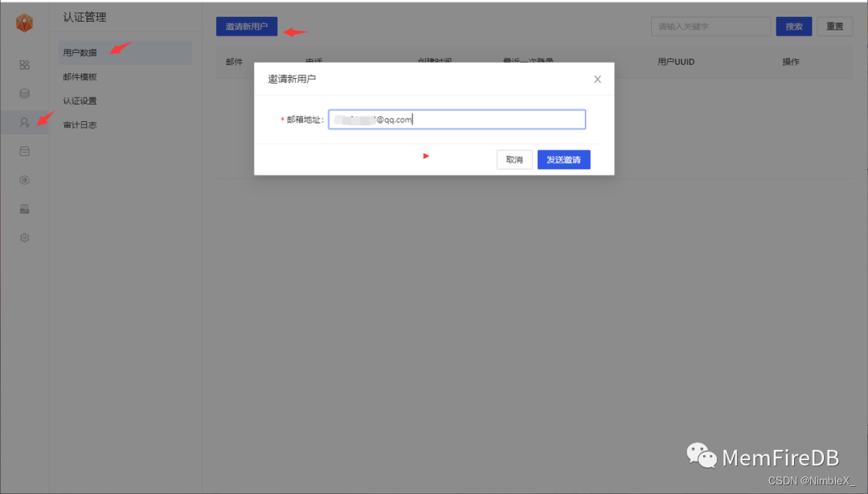Click the 请输入关键字 search input box
This screenshot has height=494, width=868.
(x=710, y=26)
